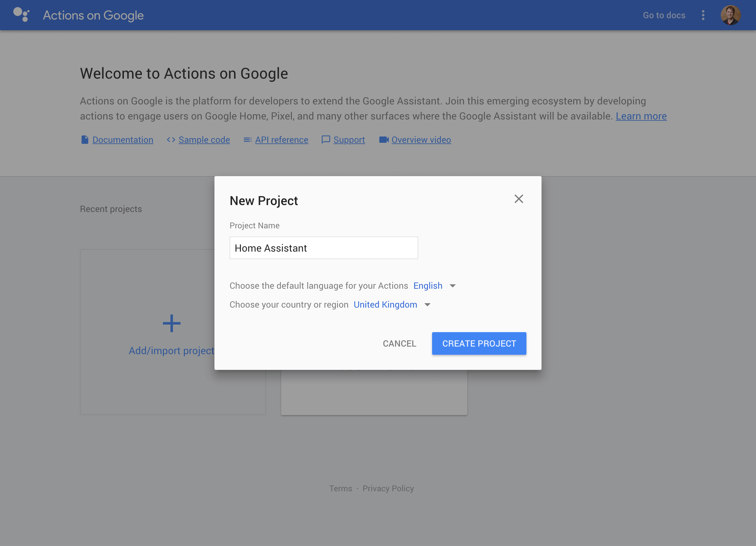756x546 pixels.
Task: Click the plus icon to add project
Action: click(x=172, y=323)
